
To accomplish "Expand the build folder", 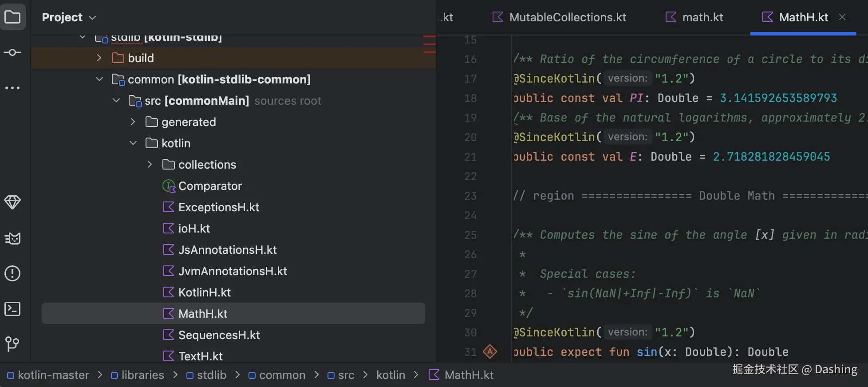I will (x=99, y=58).
